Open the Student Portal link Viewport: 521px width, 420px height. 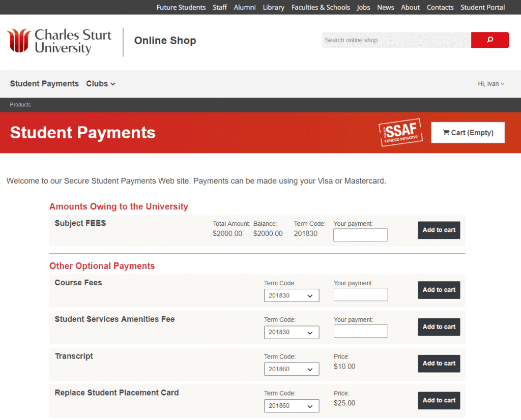click(482, 7)
